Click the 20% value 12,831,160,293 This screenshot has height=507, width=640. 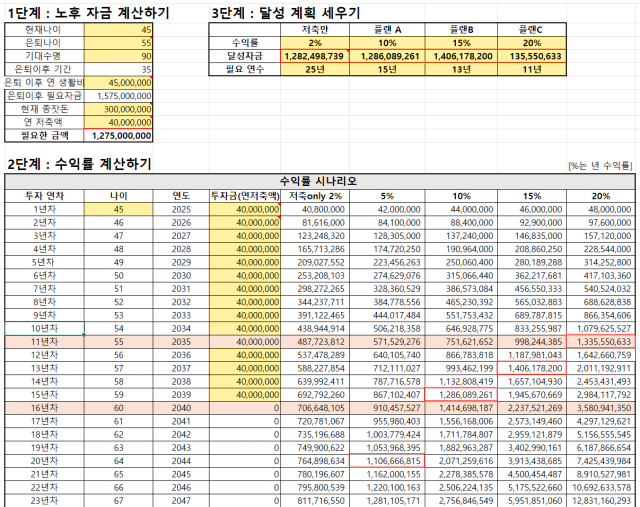coord(601,500)
